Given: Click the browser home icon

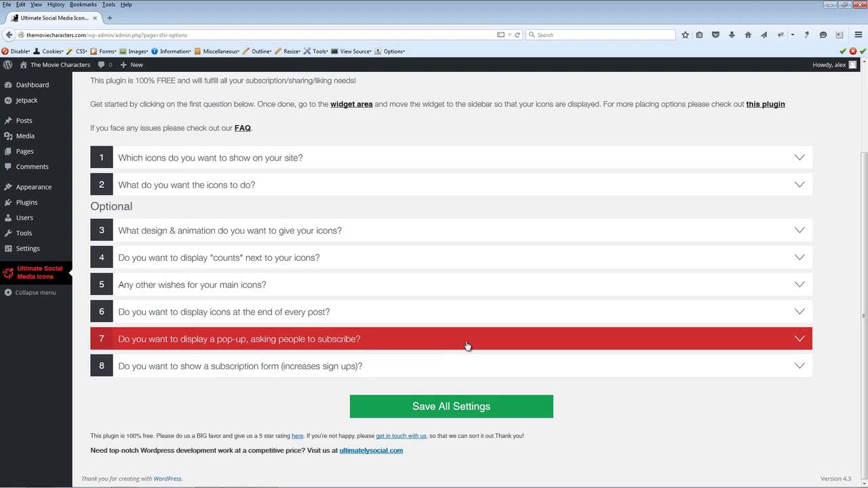Looking at the screenshot, I should tap(748, 35).
